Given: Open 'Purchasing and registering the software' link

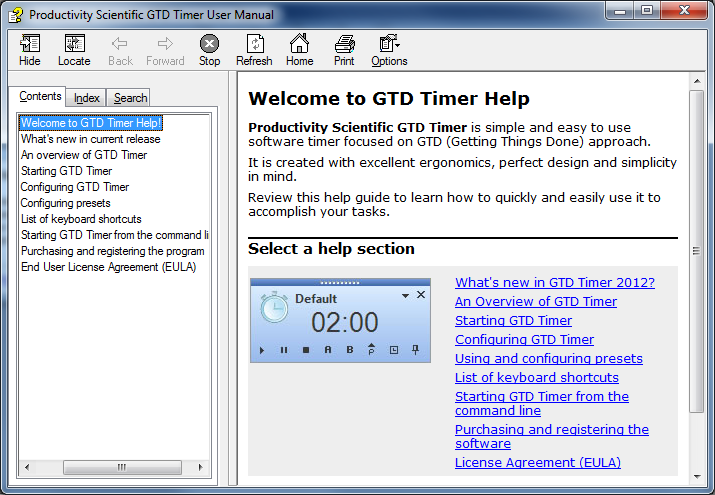Looking at the screenshot, I should tap(552, 436).
